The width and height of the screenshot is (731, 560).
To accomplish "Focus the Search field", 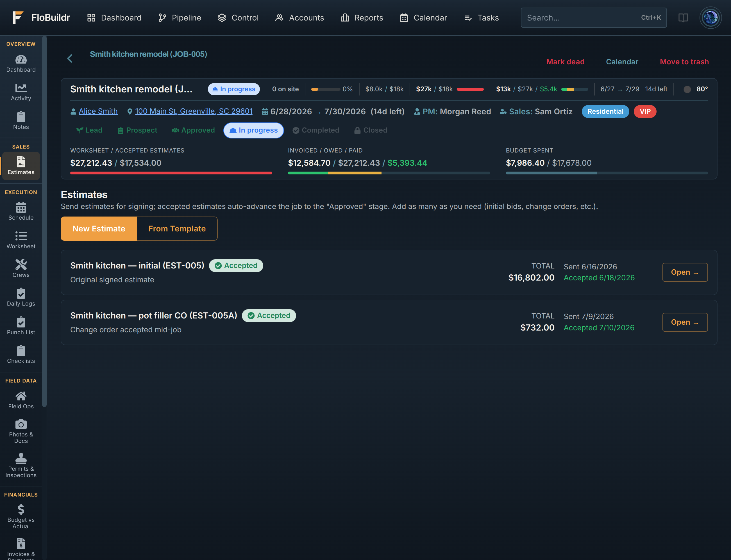I will pyautogui.click(x=594, y=18).
